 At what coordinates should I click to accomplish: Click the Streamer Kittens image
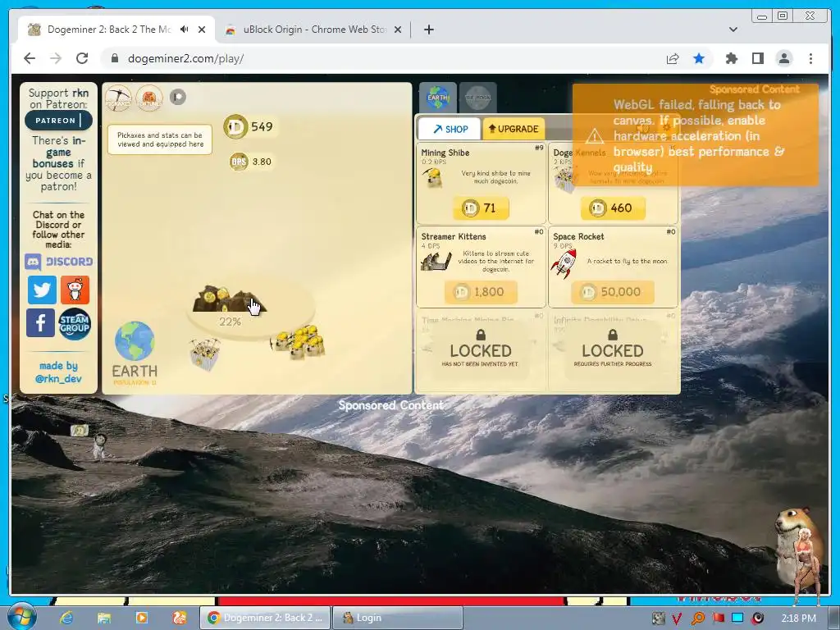point(436,262)
